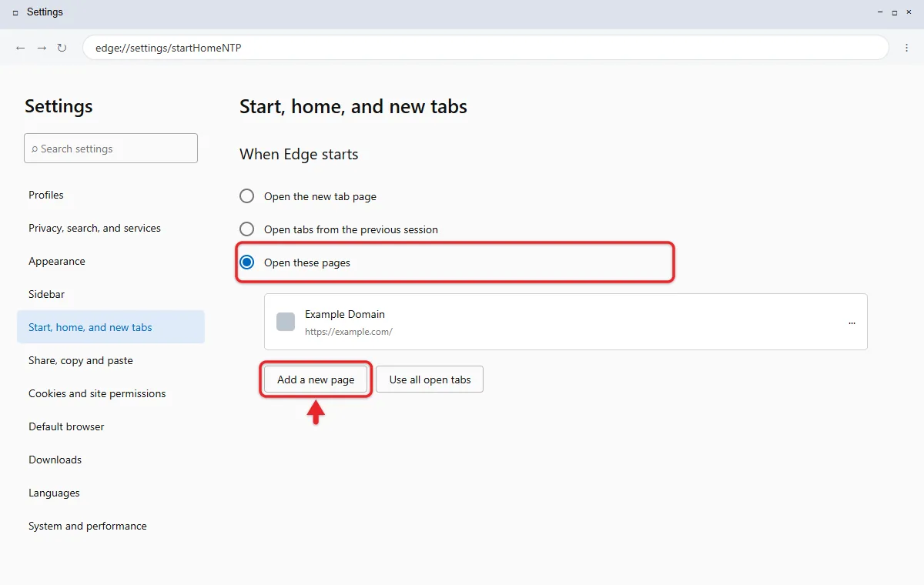Screen dimensions: 924x585
Task: Select Open the new tab page
Action: pyautogui.click(x=246, y=196)
